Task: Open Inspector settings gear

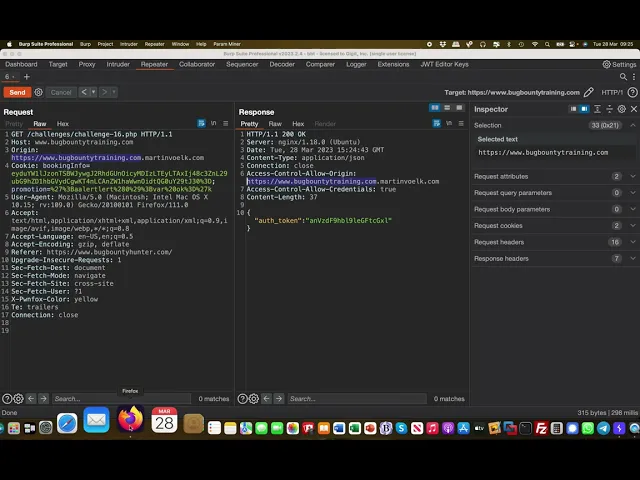Action: coord(622,109)
